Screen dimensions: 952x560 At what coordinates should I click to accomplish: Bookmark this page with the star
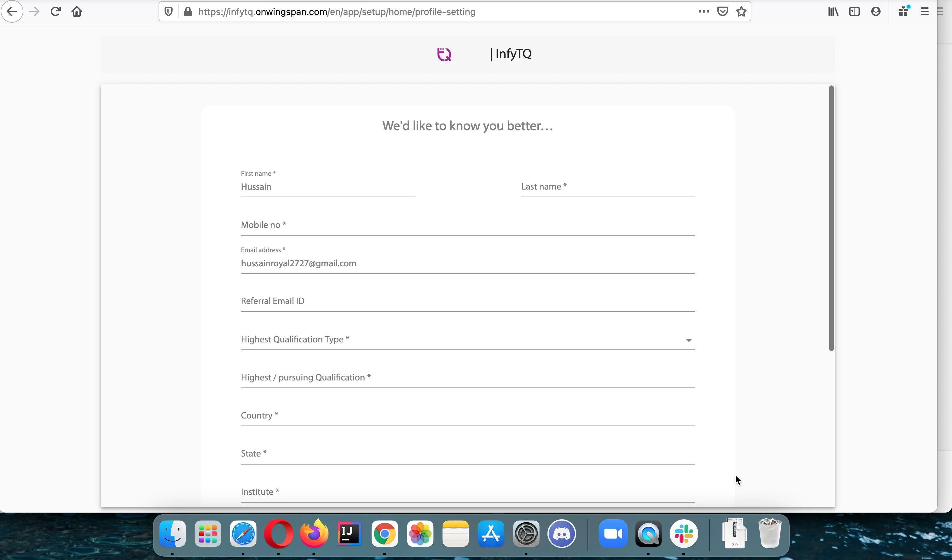(x=741, y=12)
